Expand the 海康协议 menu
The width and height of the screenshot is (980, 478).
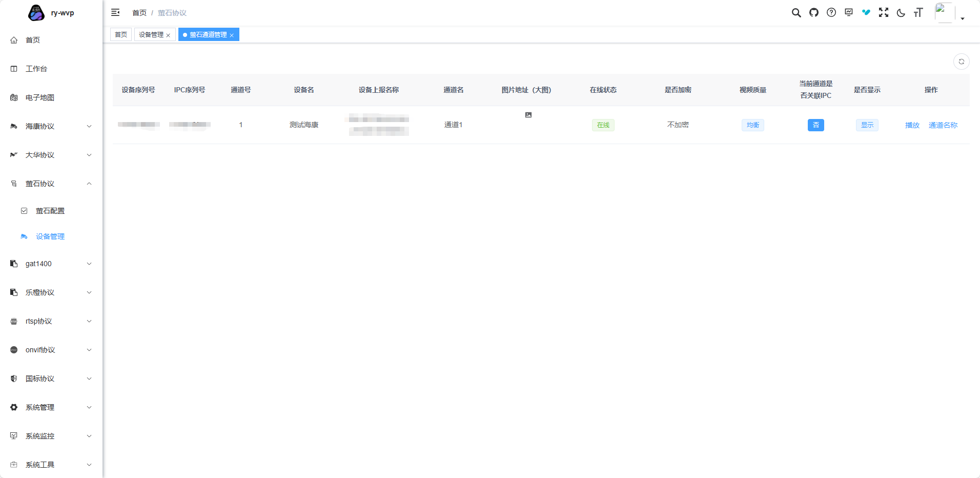[51, 126]
